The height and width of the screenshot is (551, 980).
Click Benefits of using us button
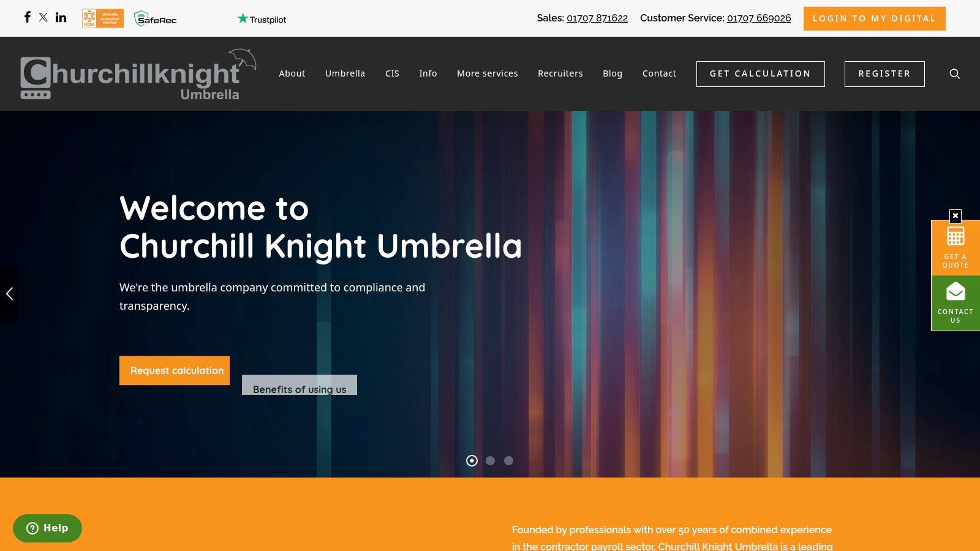click(300, 385)
